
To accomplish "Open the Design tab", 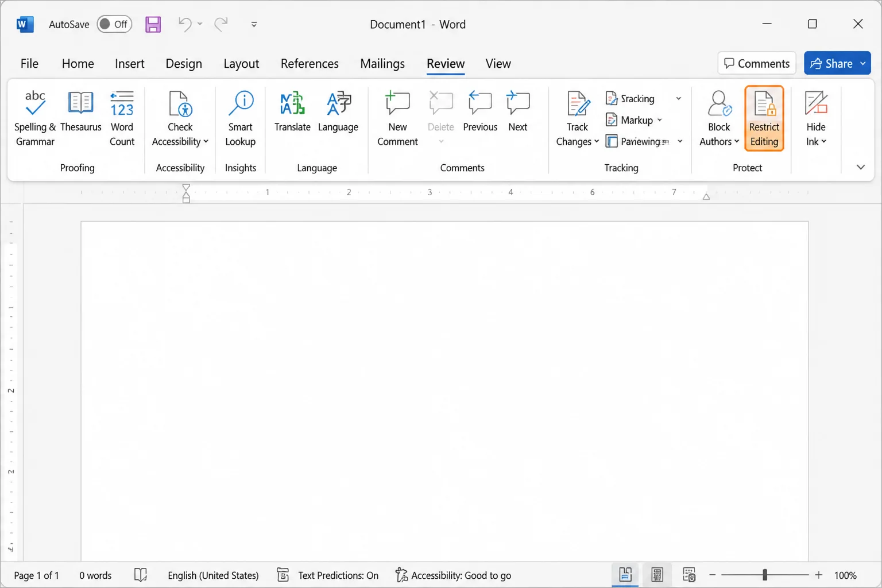I will [184, 64].
